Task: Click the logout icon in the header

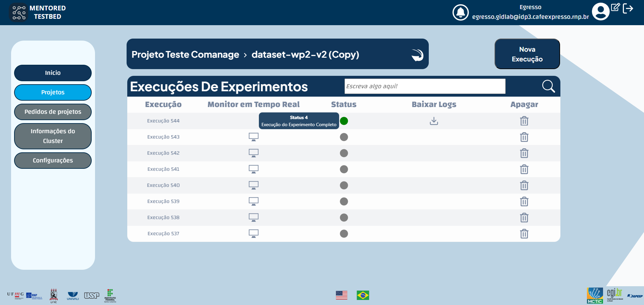Action: tap(628, 8)
